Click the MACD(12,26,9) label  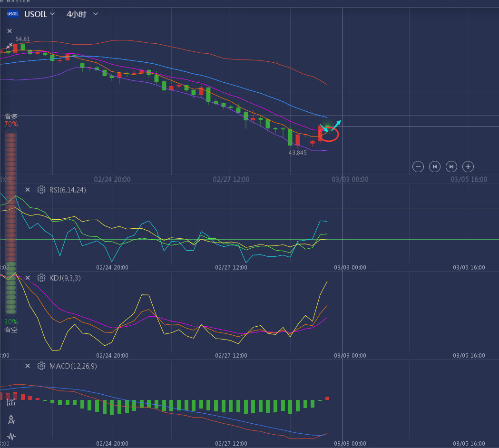[x=73, y=366]
